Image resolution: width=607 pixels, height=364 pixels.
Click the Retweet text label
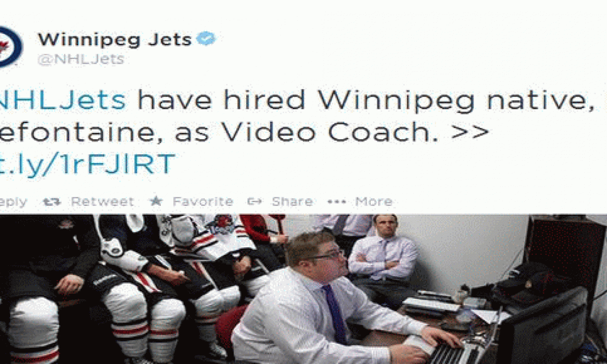102,201
